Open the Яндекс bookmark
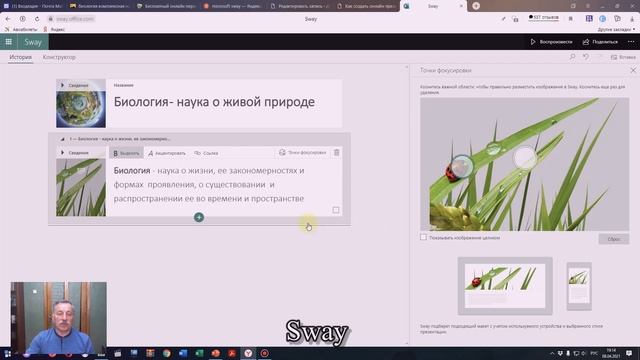Screen dimensions: 640x360 [54, 29]
